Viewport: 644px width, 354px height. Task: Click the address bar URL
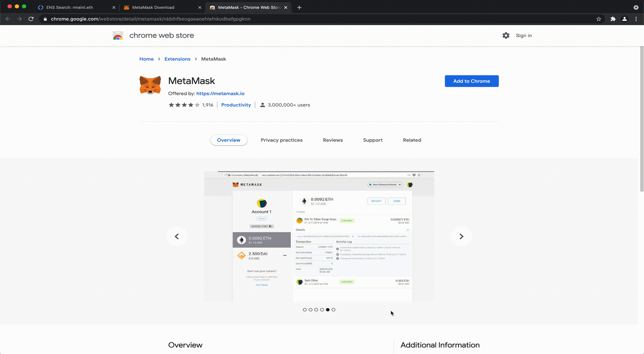pos(151,19)
